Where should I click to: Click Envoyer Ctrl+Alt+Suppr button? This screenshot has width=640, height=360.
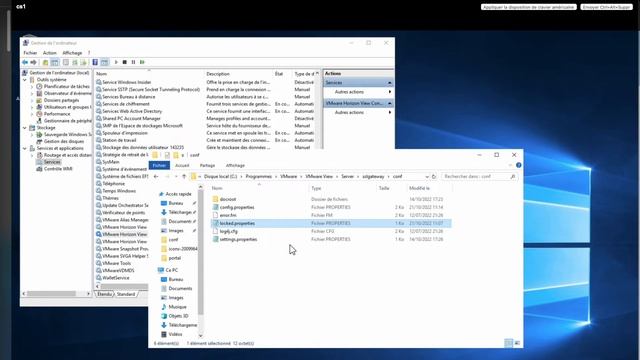click(607, 7)
